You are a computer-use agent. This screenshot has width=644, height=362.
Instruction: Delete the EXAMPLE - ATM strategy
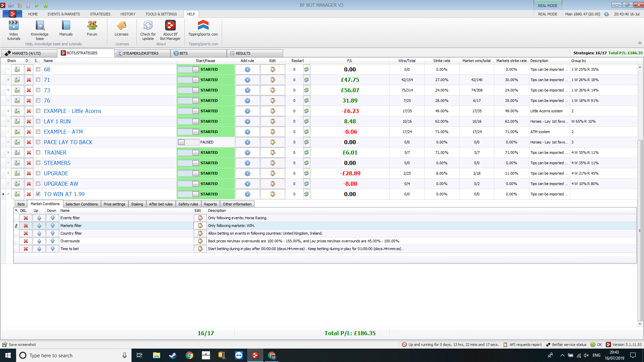click(x=29, y=132)
